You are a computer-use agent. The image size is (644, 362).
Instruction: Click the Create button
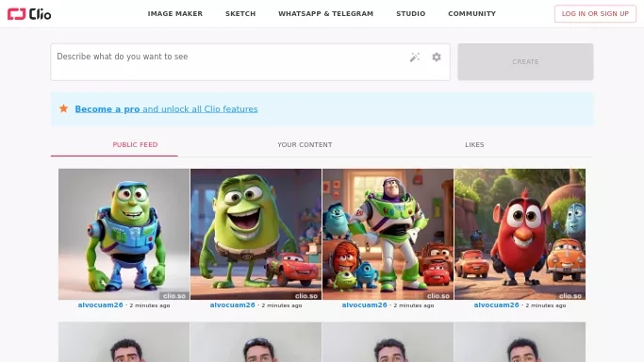point(525,61)
